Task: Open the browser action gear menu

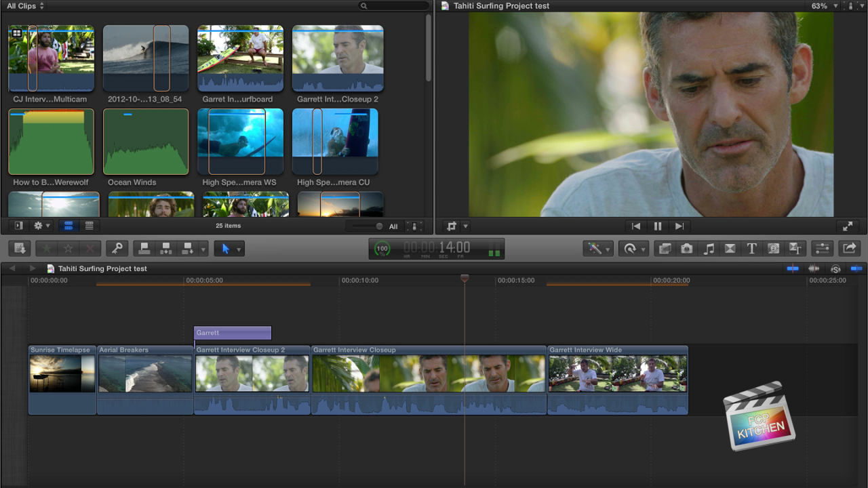Action: coord(37,225)
